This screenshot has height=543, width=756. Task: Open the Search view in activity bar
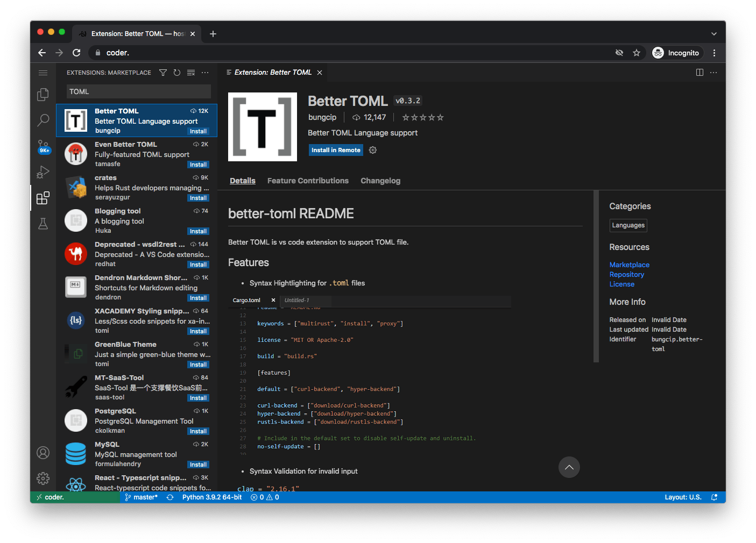pos(43,120)
